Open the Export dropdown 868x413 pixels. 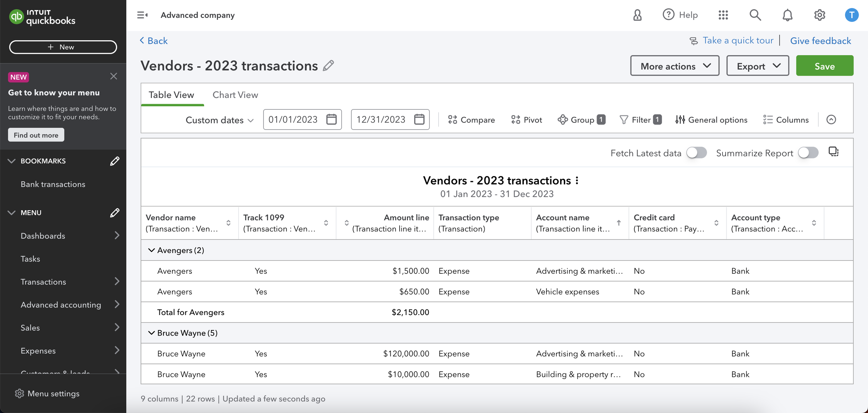[x=758, y=66]
